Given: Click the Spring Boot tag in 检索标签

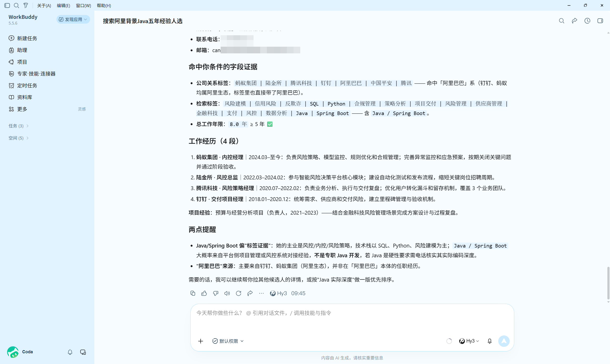Looking at the screenshot, I should click(x=332, y=113).
